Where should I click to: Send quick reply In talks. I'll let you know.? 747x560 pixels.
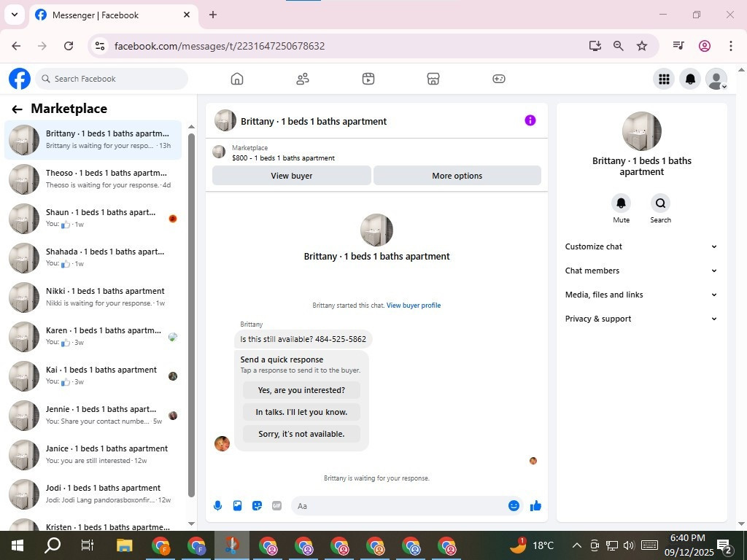click(x=301, y=412)
